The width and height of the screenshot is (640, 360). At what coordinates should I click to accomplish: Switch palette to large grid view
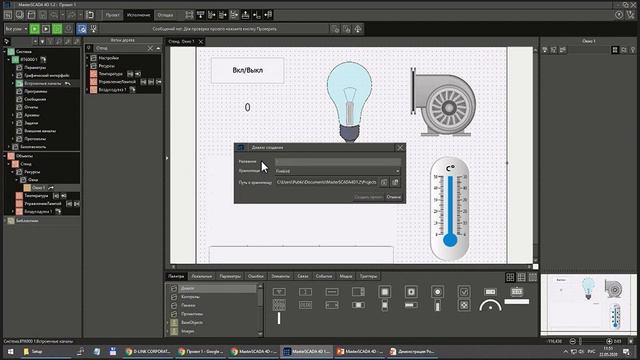coord(510,277)
